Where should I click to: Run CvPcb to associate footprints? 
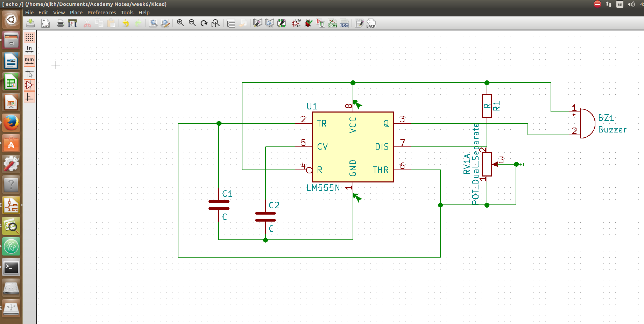tap(320, 23)
